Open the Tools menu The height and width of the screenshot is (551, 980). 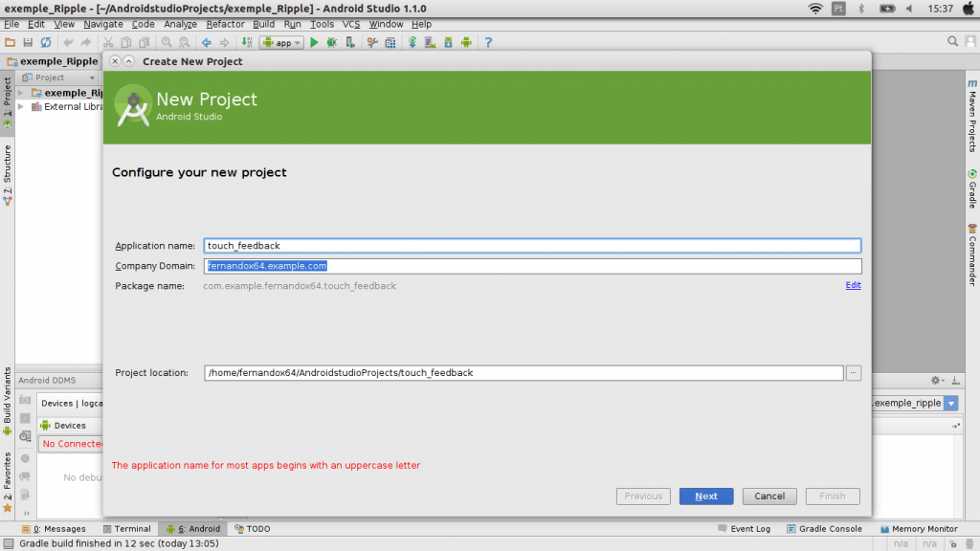click(322, 24)
